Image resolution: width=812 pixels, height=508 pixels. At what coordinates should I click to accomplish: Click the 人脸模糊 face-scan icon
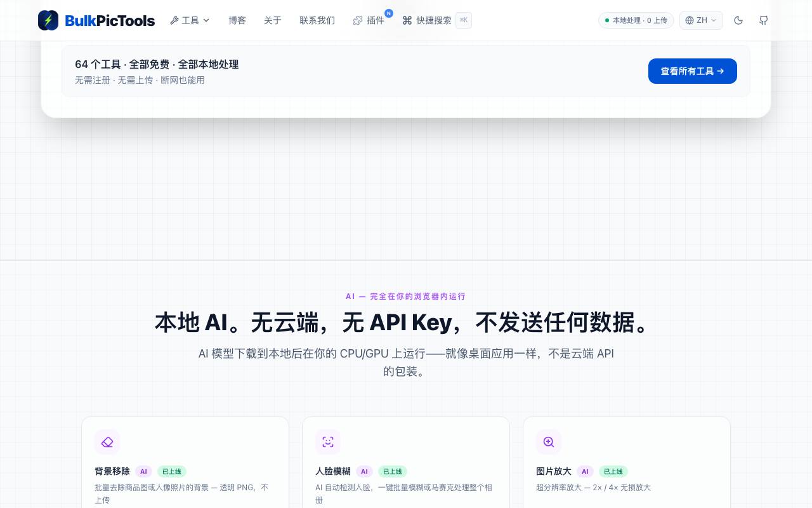[x=328, y=442]
